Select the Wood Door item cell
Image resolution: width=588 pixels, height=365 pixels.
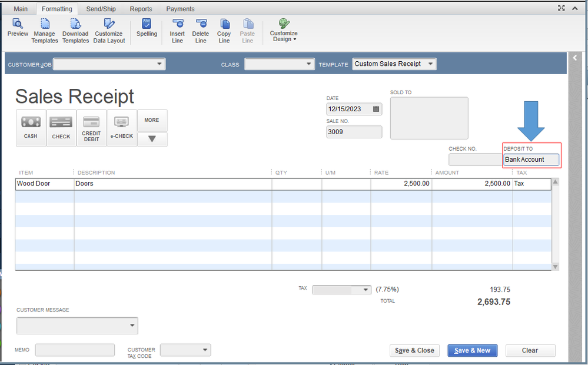coord(45,184)
